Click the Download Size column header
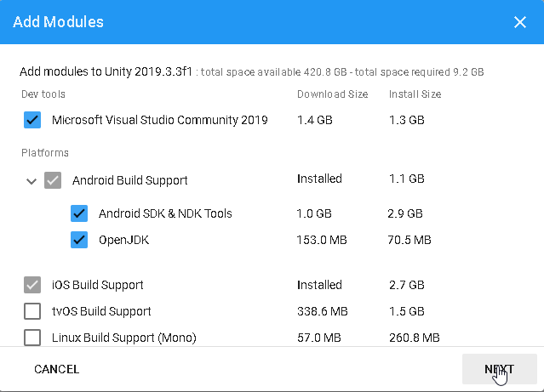Screen dimensions: 544x392 pyautogui.click(x=332, y=94)
